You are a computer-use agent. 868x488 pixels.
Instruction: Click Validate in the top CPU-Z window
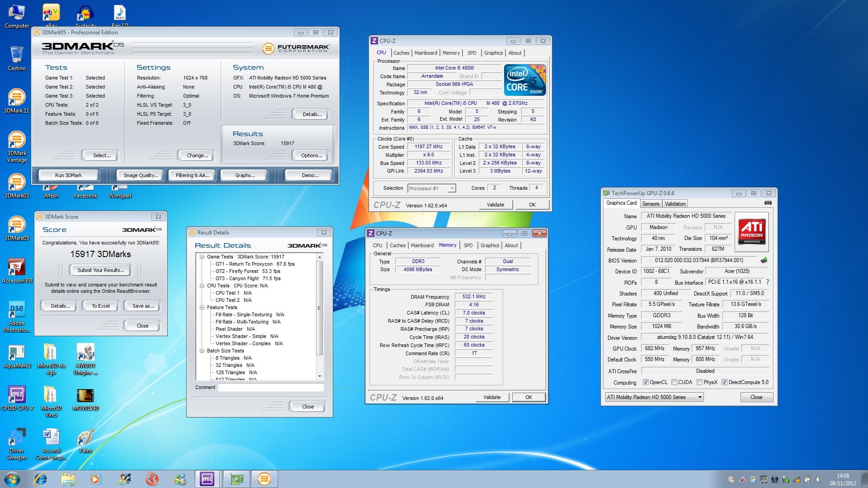495,205
